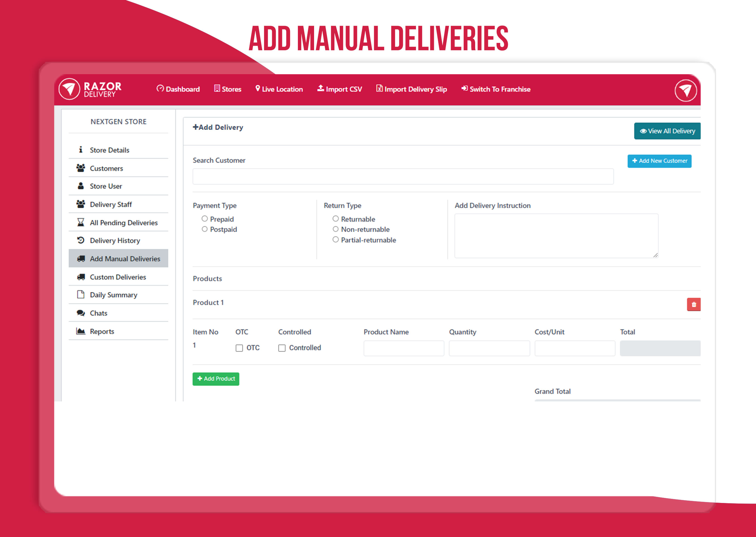756x537 pixels.
Task: Tick the OTC checkbox
Action: [x=239, y=348]
